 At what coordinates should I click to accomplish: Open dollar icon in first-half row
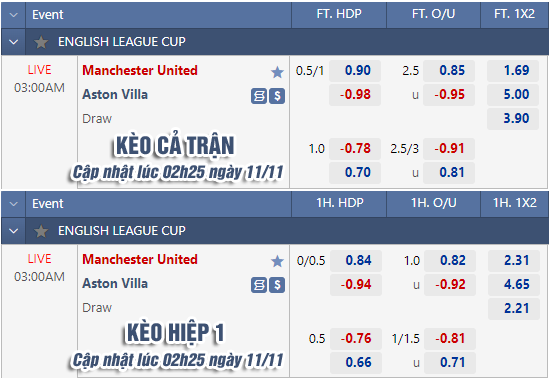click(x=277, y=285)
